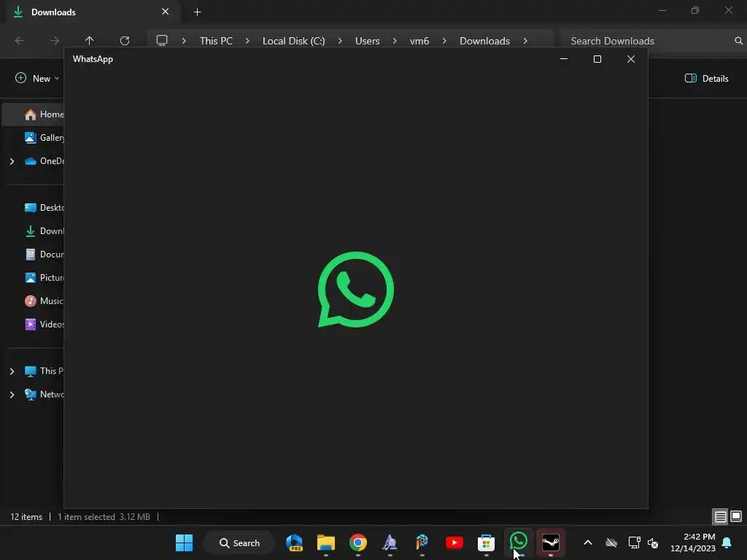Launch Microsoft Edge Preview taskbar icon

coord(295,542)
